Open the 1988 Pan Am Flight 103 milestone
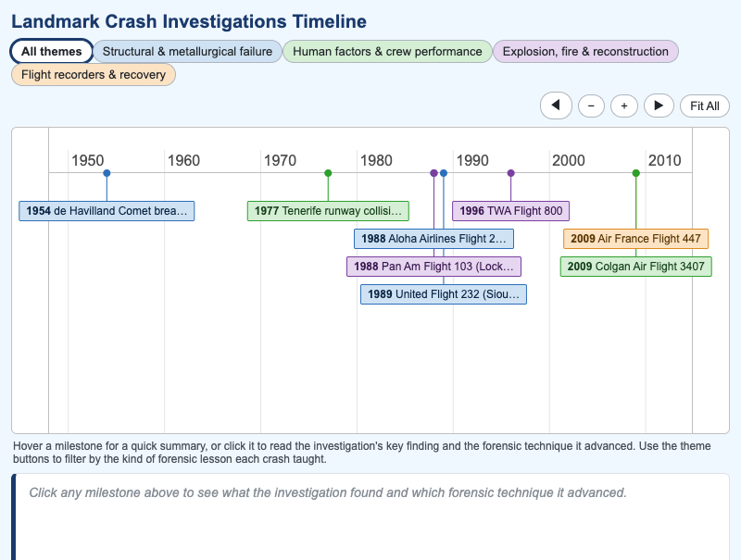The height and width of the screenshot is (560, 741). pyautogui.click(x=433, y=267)
